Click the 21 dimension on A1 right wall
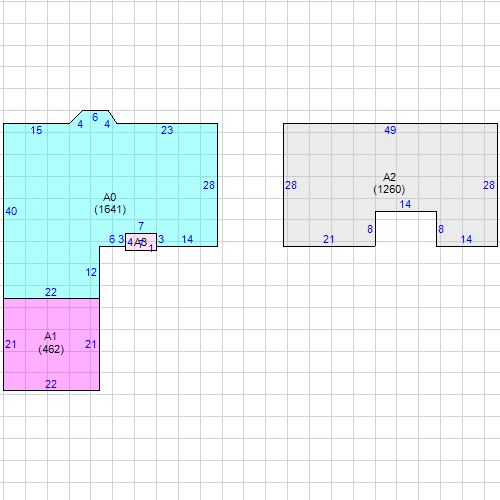 (x=91, y=344)
